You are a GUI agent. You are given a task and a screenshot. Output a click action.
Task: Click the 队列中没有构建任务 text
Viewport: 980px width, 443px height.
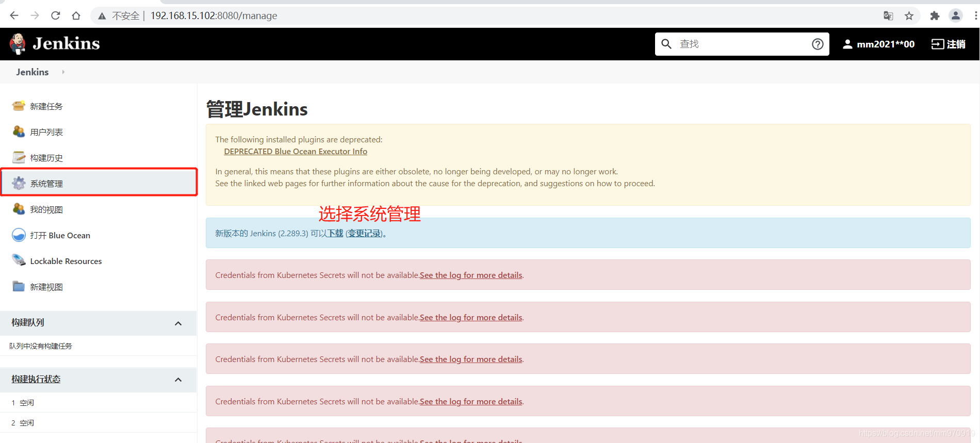pos(41,346)
